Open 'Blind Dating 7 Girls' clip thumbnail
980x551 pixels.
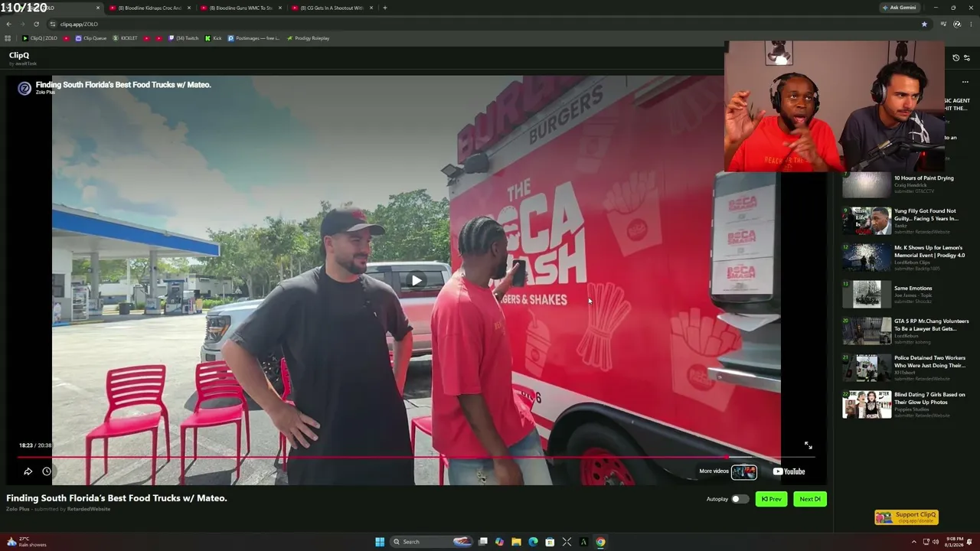(867, 405)
